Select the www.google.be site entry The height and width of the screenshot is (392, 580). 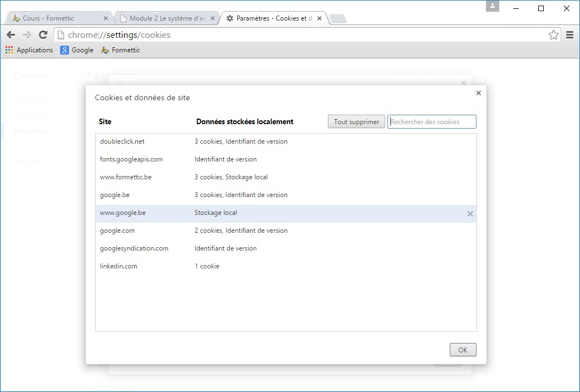[x=286, y=213]
